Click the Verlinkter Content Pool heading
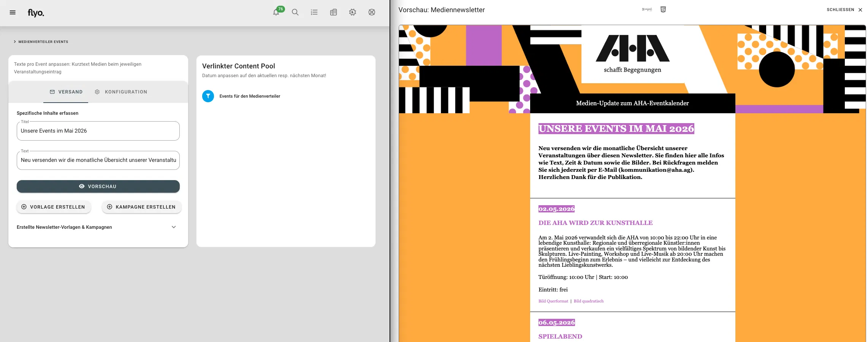The width and height of the screenshot is (868, 342). pos(239,66)
